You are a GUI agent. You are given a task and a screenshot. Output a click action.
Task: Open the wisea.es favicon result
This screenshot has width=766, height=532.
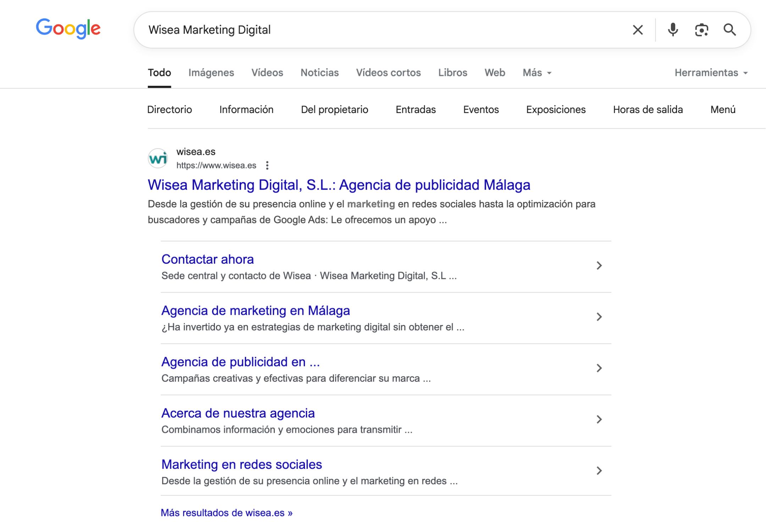(158, 158)
